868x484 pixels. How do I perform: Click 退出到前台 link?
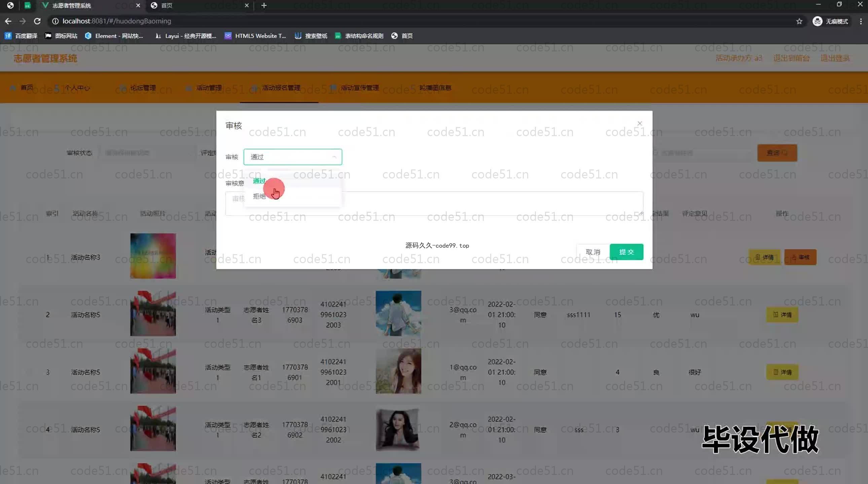[x=791, y=58]
